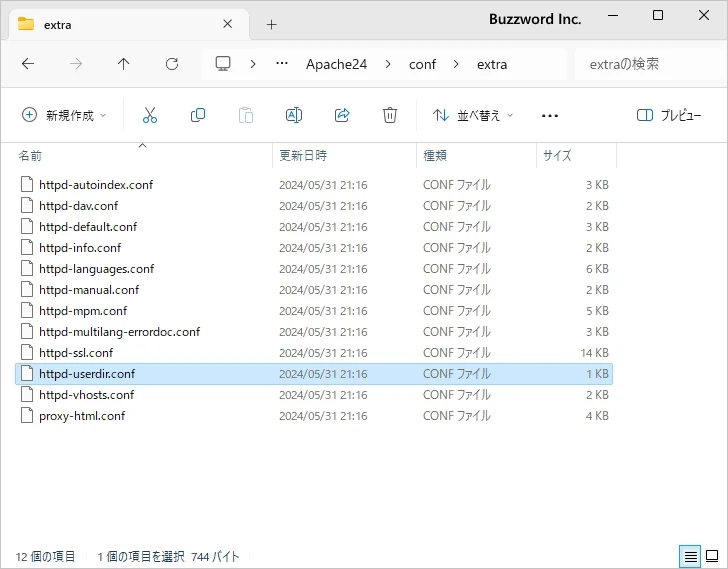Select the httpd-ssl.conf file

click(x=76, y=353)
